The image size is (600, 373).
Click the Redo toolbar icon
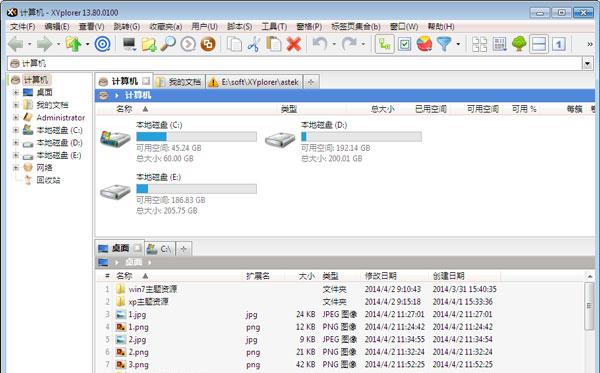click(x=349, y=44)
